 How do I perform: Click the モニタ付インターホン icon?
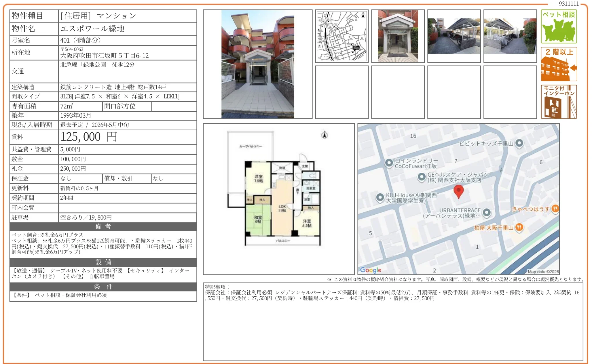559,102
